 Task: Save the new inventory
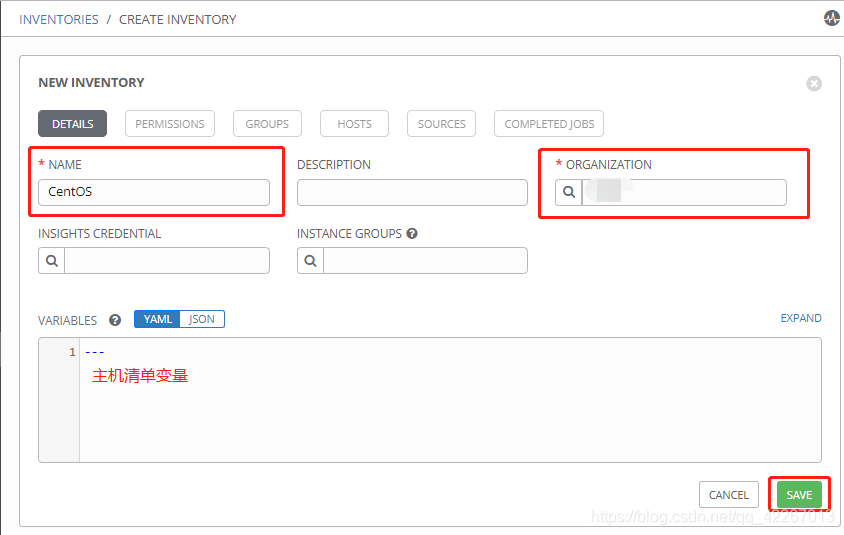pyautogui.click(x=799, y=495)
